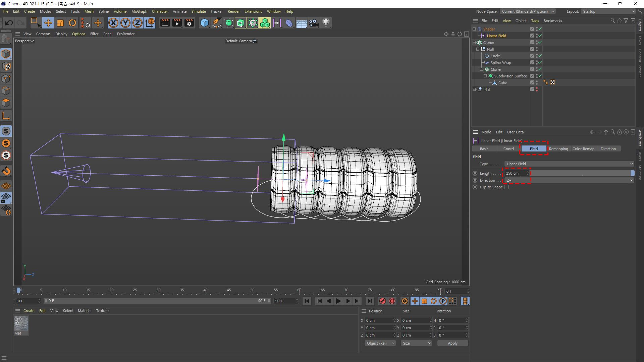Open the Direction Z+ dropdown
The image size is (644, 362).
tap(569, 180)
